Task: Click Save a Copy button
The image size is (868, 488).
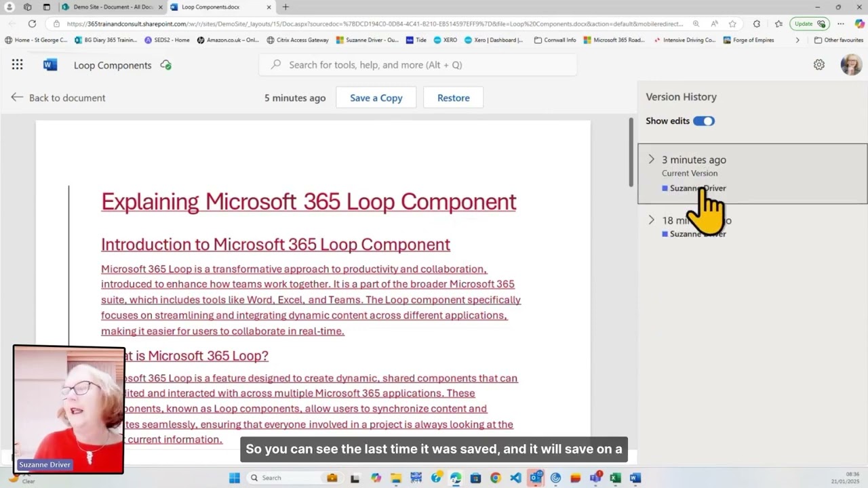Action: click(x=376, y=98)
